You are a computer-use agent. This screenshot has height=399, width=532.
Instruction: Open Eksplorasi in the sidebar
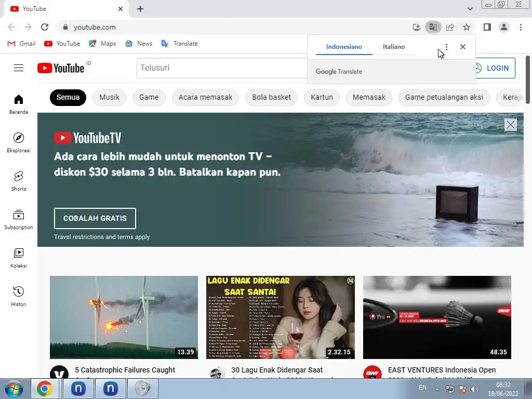pos(19,142)
